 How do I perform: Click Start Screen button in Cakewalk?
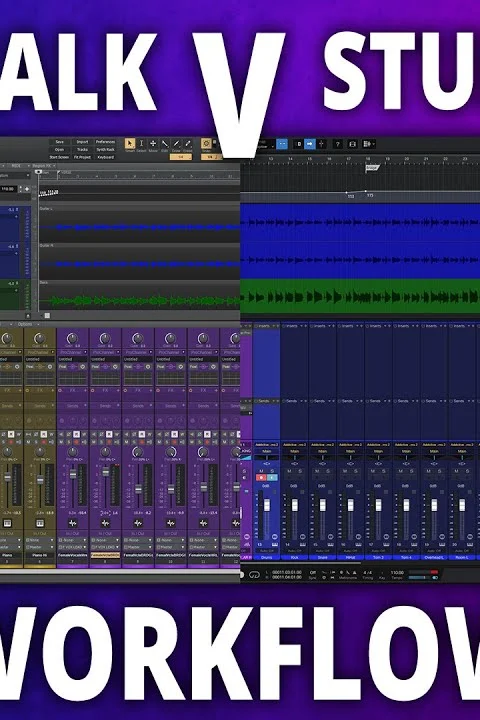click(x=60, y=157)
